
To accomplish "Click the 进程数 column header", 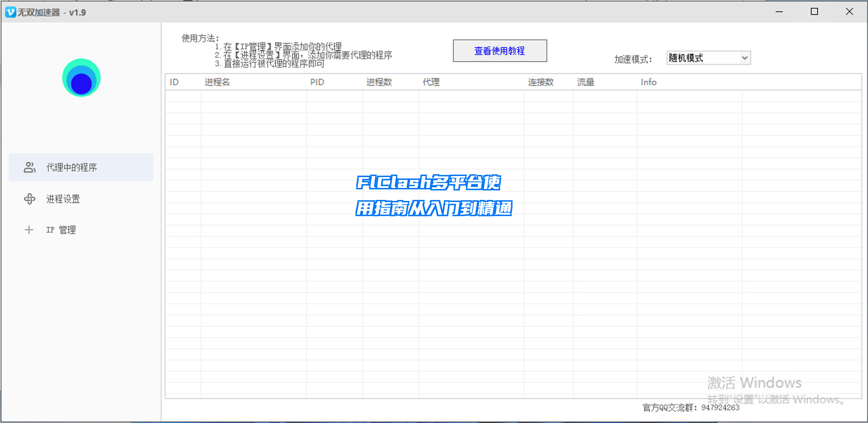I will (x=390, y=82).
